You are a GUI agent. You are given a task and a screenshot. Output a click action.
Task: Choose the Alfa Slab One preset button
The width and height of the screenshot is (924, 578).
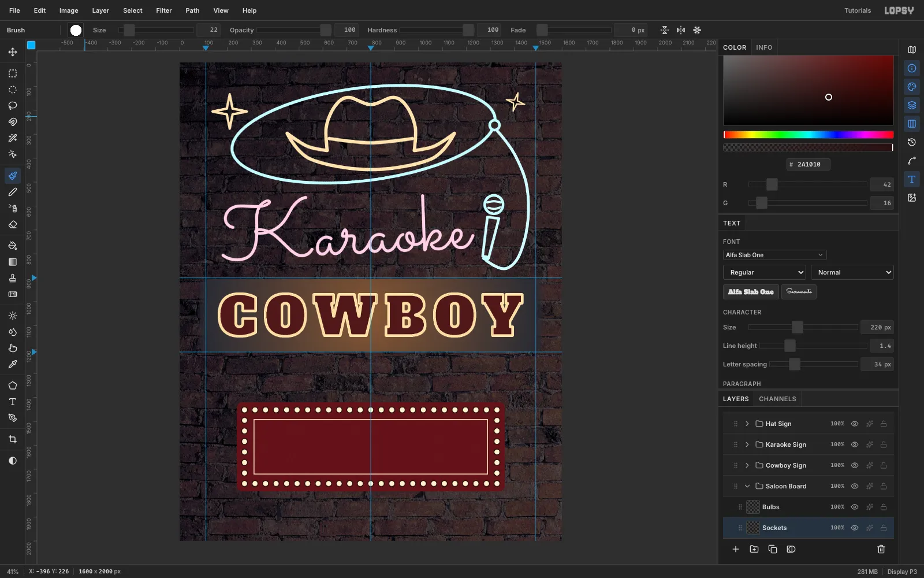click(751, 292)
